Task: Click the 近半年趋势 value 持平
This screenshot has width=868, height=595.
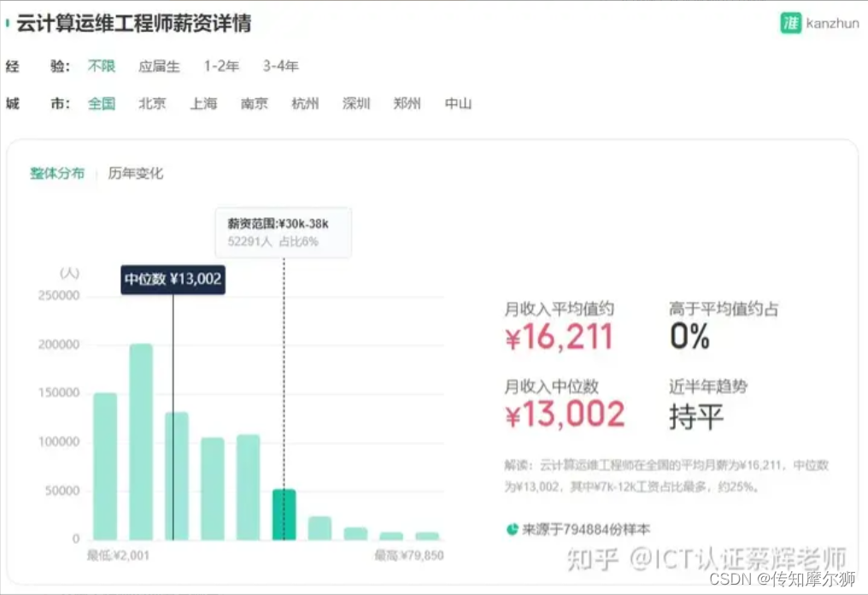Action: coord(696,416)
